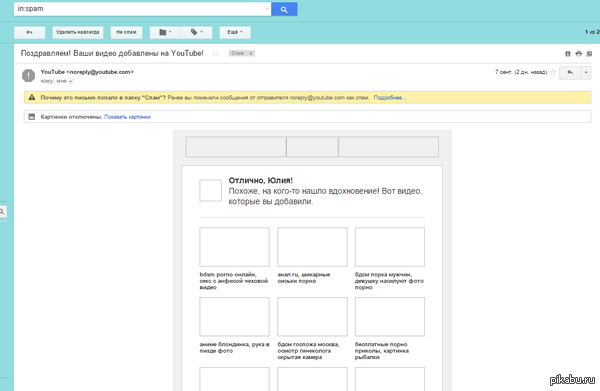The image size is (600, 391).
Task: Click the subject 'Поздравляем! Ваши видео добавлены на YouTube!'
Action: click(x=112, y=54)
